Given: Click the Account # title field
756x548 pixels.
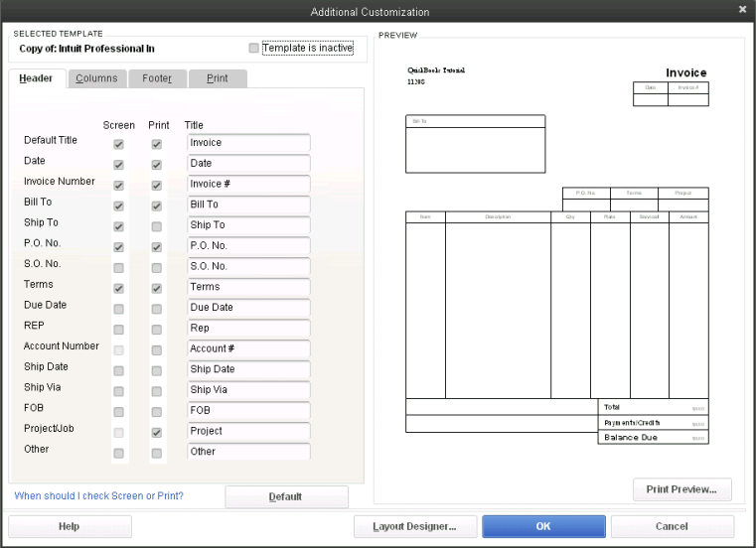Looking at the screenshot, I should [248, 348].
